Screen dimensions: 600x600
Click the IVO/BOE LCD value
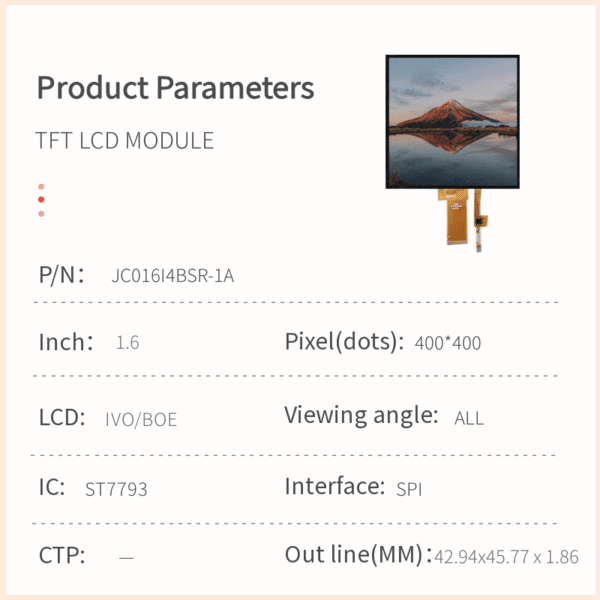[141, 419]
